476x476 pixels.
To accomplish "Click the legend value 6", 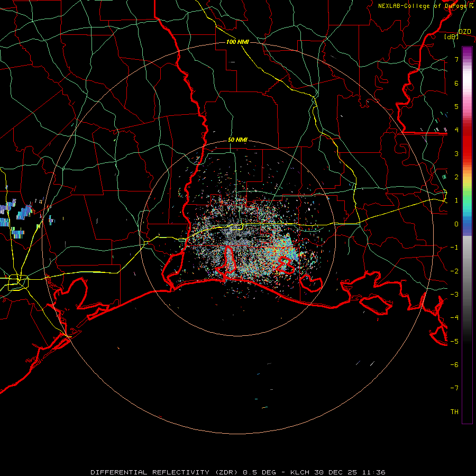I will [456, 83].
